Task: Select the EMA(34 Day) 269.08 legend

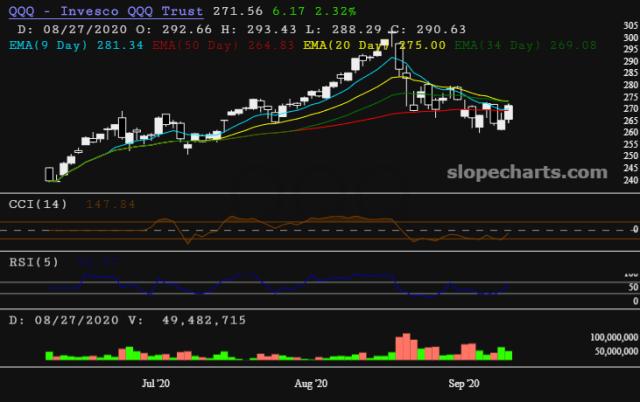Action: 525,45
